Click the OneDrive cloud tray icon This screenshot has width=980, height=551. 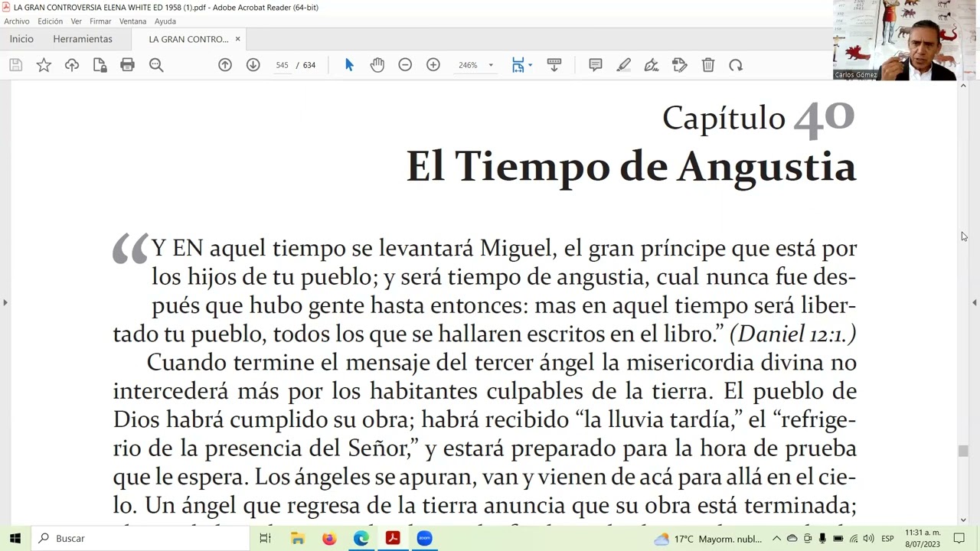tap(792, 539)
